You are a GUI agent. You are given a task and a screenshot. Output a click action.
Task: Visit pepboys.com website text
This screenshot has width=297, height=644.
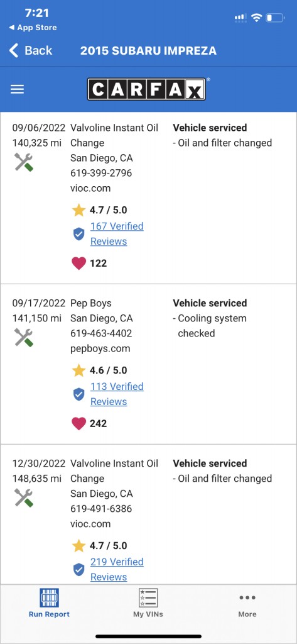coord(100,348)
